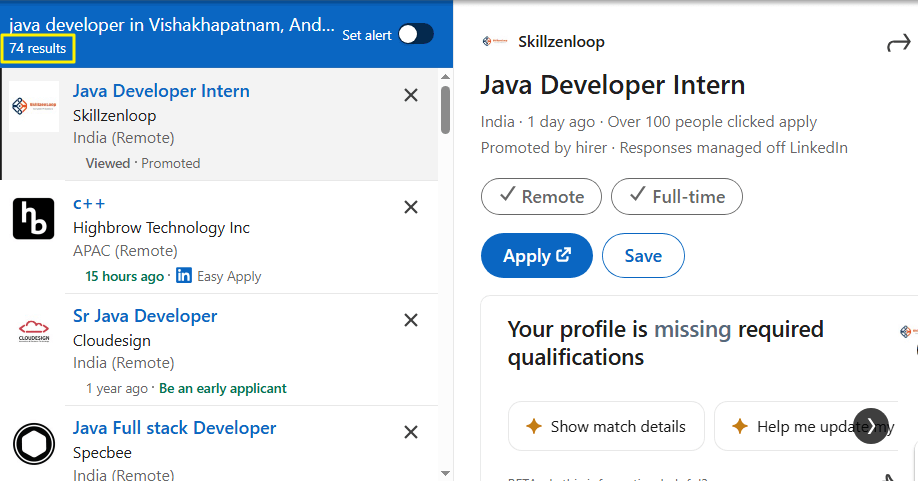
Task: Open Show match details
Action: click(606, 427)
